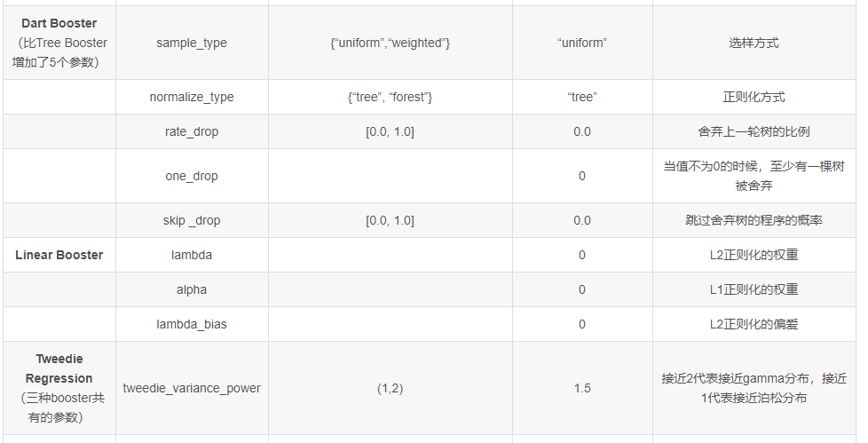The height and width of the screenshot is (443, 868).
Task: Select the {"tree", "forest"} options cell
Action: click(x=391, y=97)
